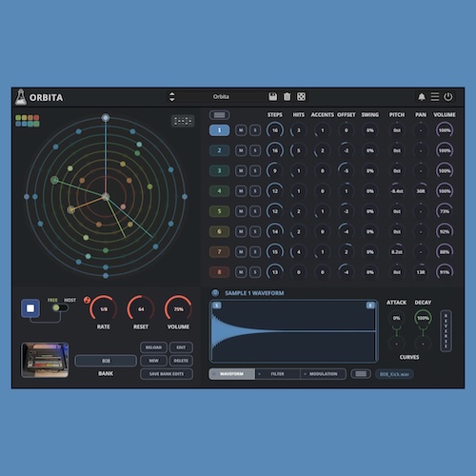Click the Attack curve knob under Attack
This screenshot has height=476, width=476.
[396, 344]
